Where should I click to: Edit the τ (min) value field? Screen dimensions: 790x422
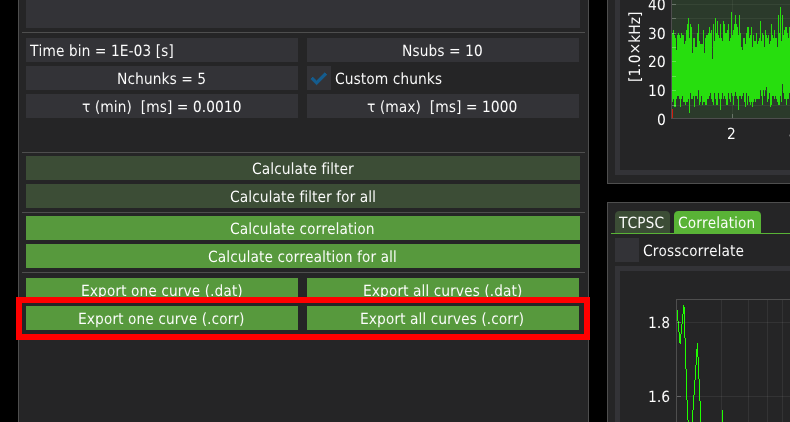161,106
